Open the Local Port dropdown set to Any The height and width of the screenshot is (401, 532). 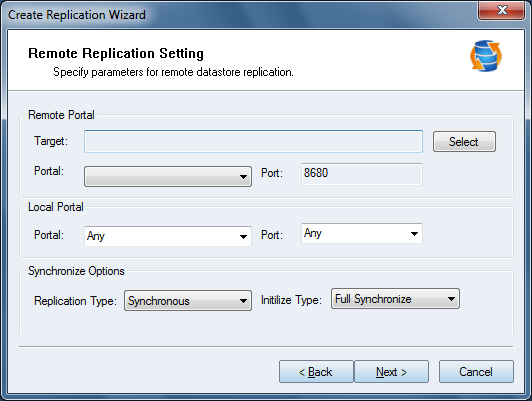(x=362, y=233)
